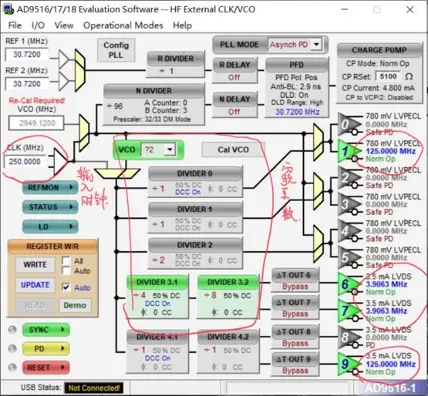Select the output 2 driver triangle
Screen dimensions: 428x396
[x=348, y=178]
